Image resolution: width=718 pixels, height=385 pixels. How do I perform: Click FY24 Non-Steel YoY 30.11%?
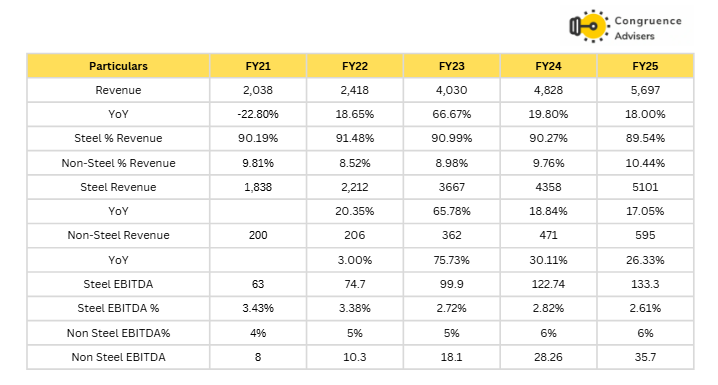click(548, 260)
